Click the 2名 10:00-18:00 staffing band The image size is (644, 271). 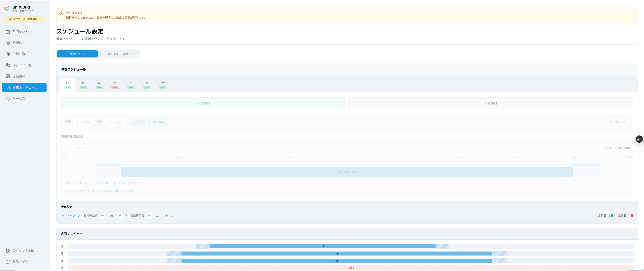coord(347,172)
